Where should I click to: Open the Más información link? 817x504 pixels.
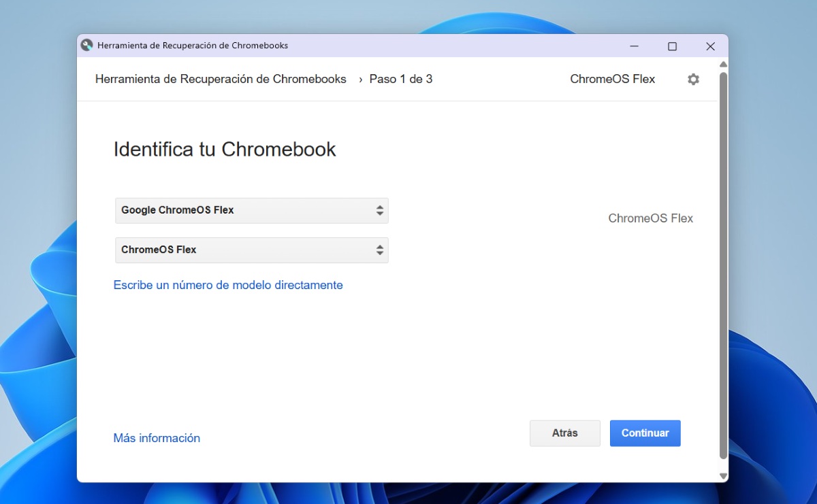(157, 438)
